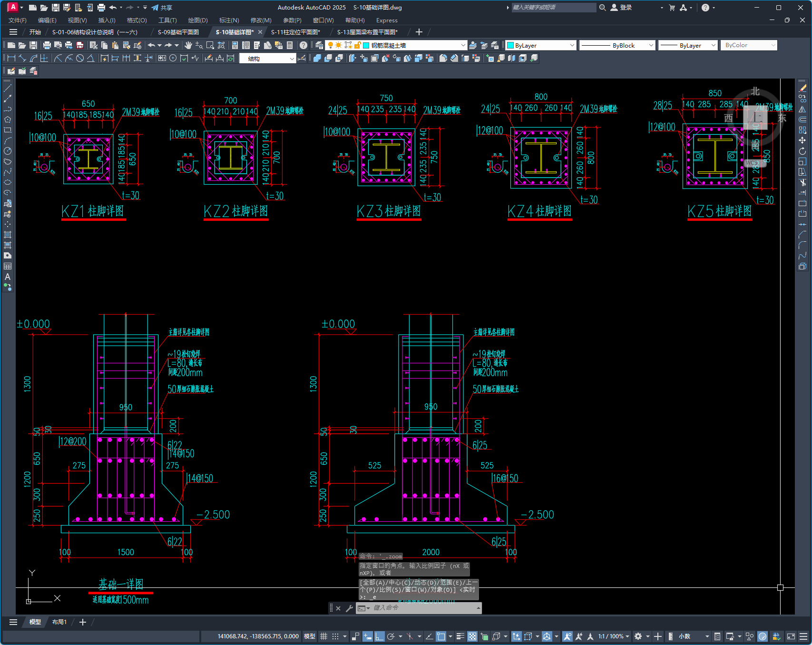The width and height of the screenshot is (812, 645).
Task: Select the table tool
Action: coord(8,266)
